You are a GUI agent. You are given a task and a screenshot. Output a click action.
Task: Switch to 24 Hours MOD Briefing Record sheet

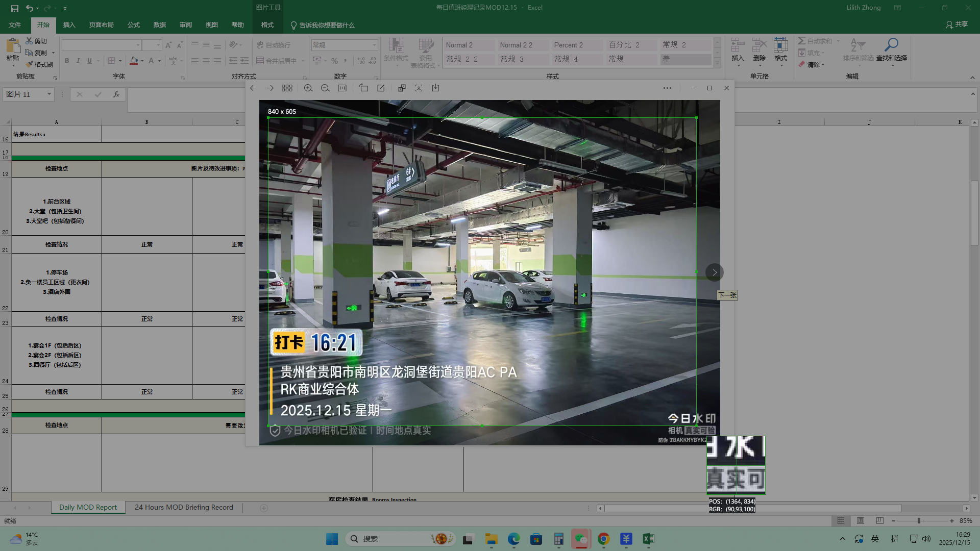[184, 508]
